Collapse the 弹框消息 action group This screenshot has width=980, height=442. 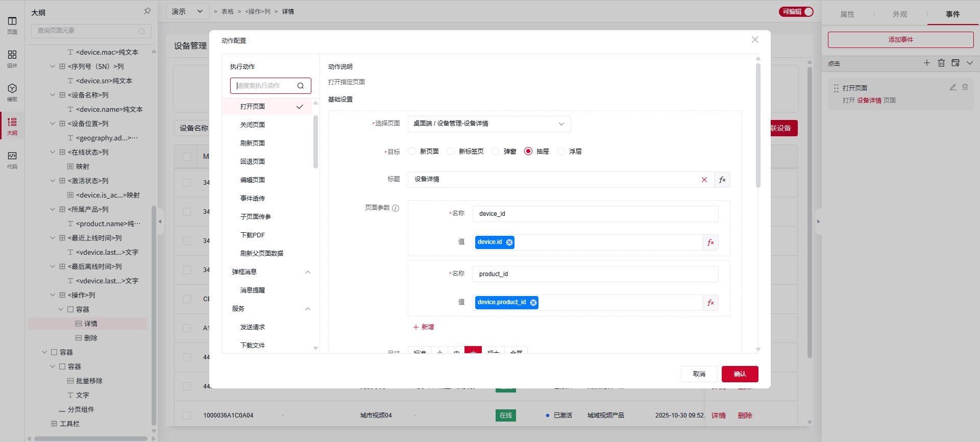pyautogui.click(x=307, y=272)
